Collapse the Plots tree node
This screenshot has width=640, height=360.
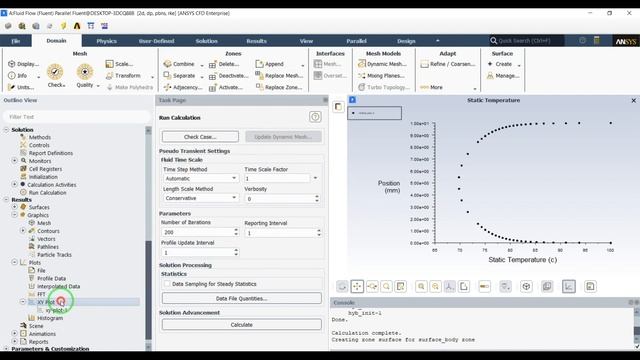[x=15, y=262]
